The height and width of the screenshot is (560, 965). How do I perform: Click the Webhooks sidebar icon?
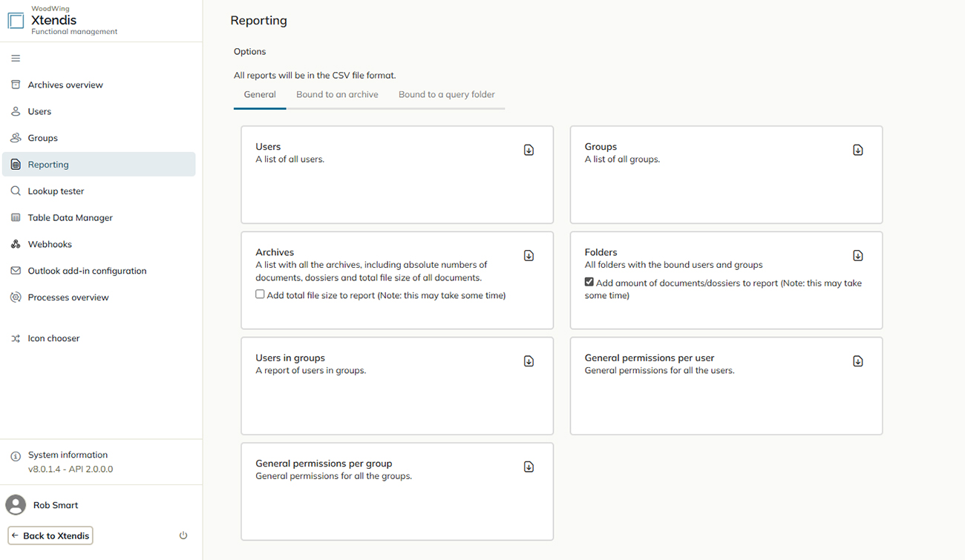point(16,244)
